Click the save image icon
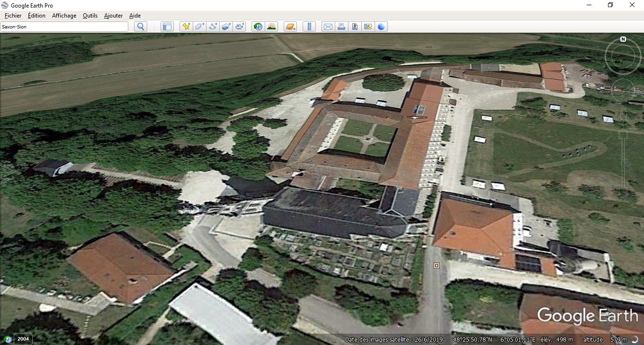The height and width of the screenshot is (345, 644). tap(354, 27)
